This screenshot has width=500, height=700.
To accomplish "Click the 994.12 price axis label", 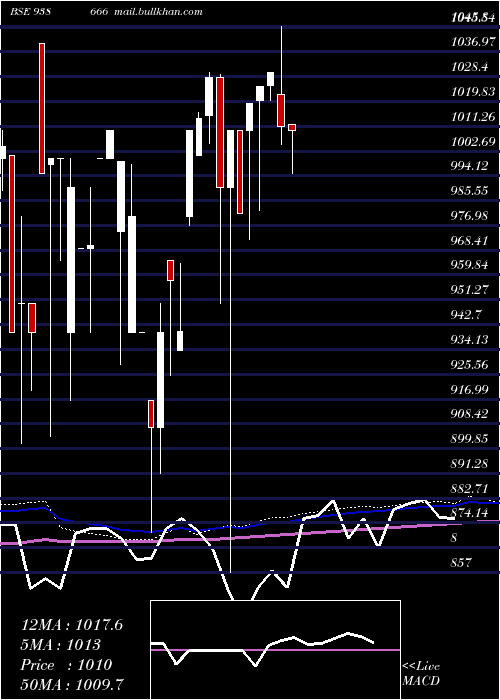I will [469, 166].
